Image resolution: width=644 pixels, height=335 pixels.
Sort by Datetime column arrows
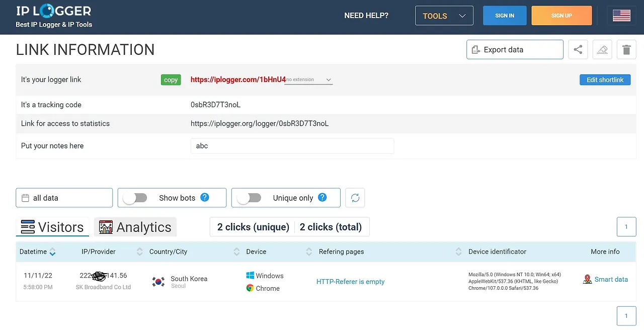tap(52, 252)
